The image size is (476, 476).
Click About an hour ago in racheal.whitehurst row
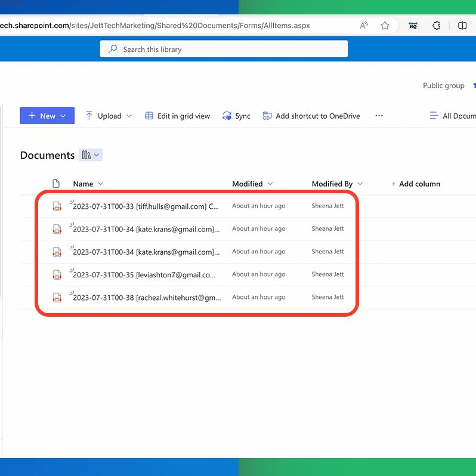pyautogui.click(x=259, y=297)
